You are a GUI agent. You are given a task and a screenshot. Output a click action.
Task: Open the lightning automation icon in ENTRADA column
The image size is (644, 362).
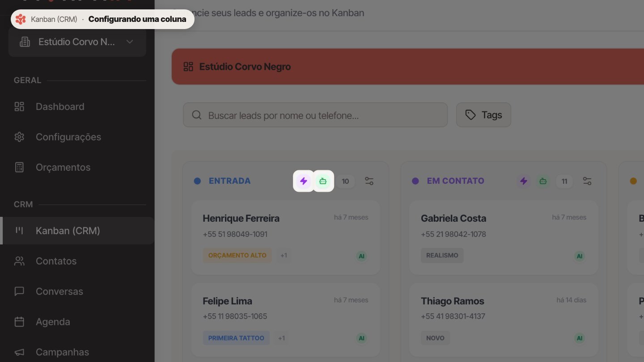[304, 181]
